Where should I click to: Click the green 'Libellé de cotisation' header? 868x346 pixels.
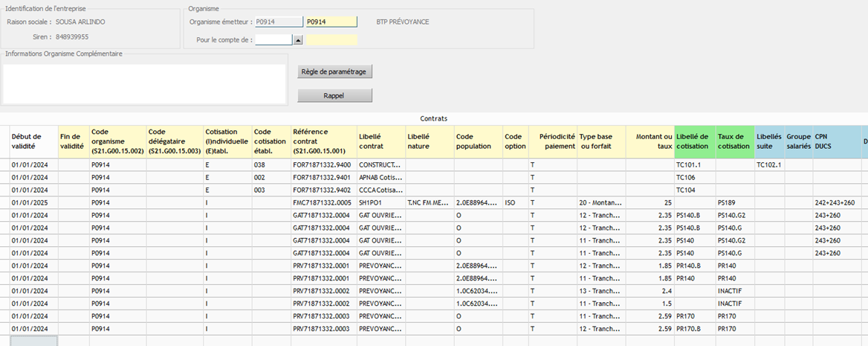click(696, 141)
